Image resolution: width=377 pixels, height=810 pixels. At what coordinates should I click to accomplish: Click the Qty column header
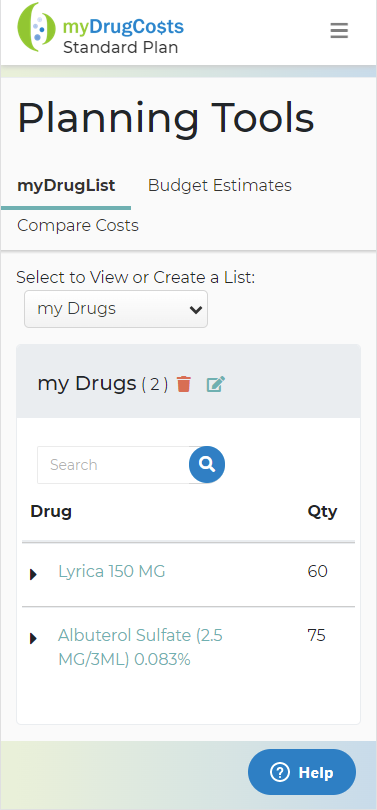(322, 512)
